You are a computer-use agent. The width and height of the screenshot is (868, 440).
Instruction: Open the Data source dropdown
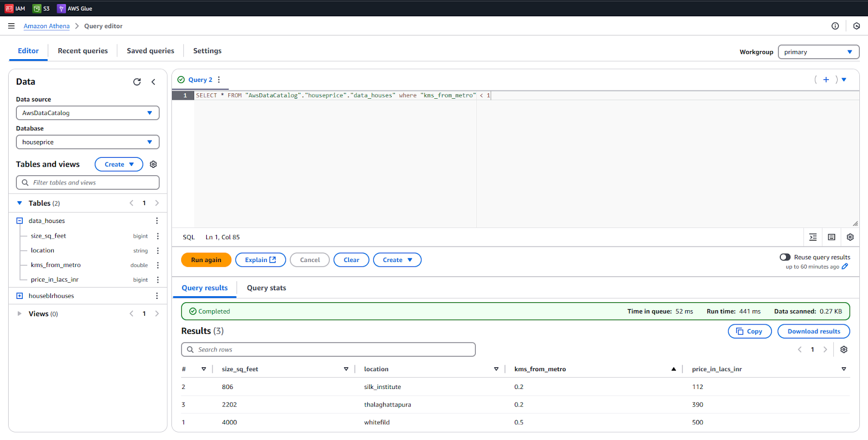87,113
